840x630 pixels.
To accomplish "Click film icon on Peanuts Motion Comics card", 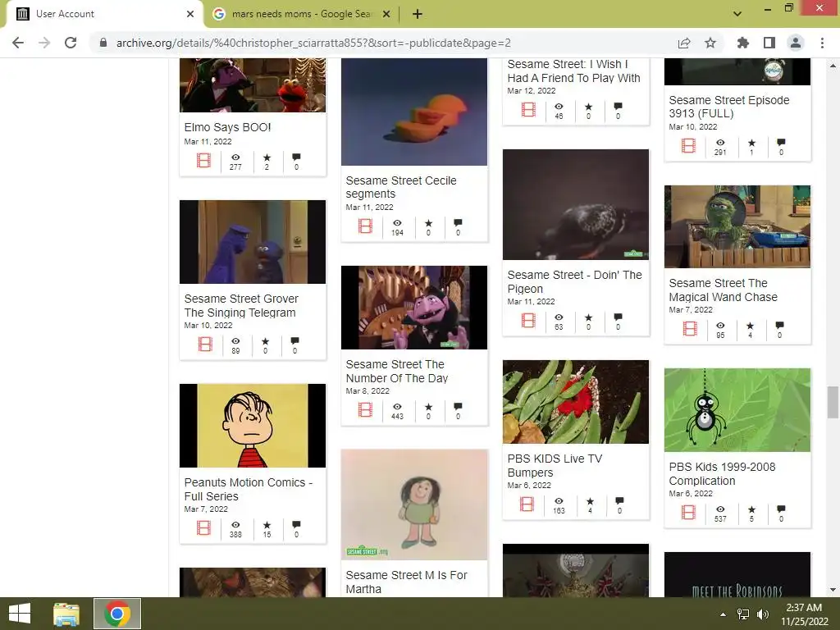I will click(x=203, y=527).
